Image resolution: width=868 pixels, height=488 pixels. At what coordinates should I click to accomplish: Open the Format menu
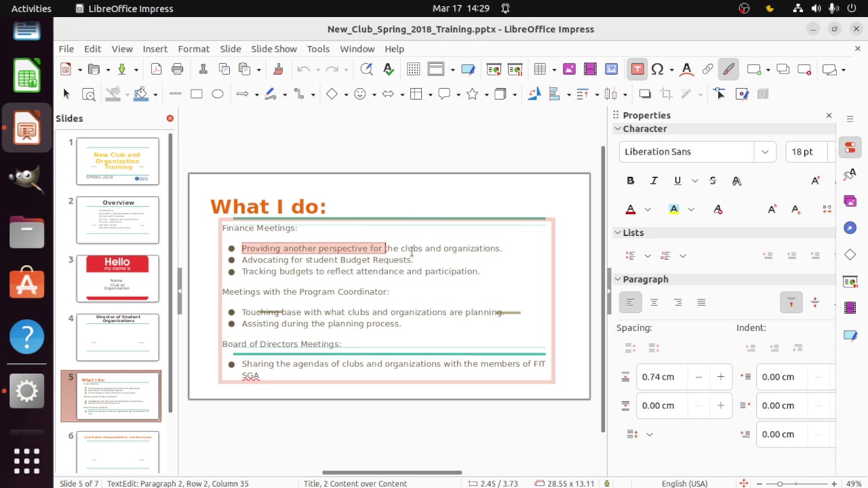193,49
